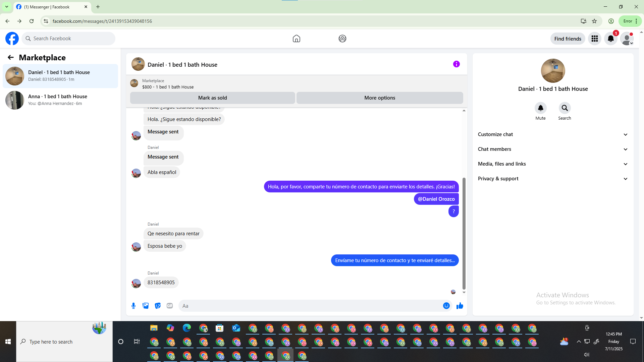Screen dimensions: 644x362
Task: Launch File Explorer from the taskbar
Action: [154, 328]
